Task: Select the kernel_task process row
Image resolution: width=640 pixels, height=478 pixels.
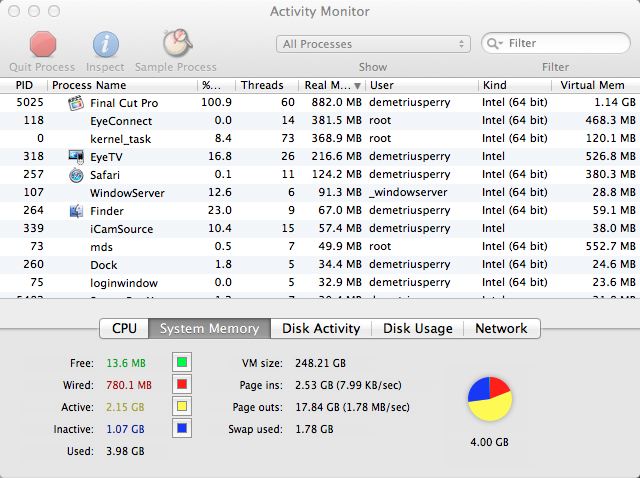Action: coord(320,139)
